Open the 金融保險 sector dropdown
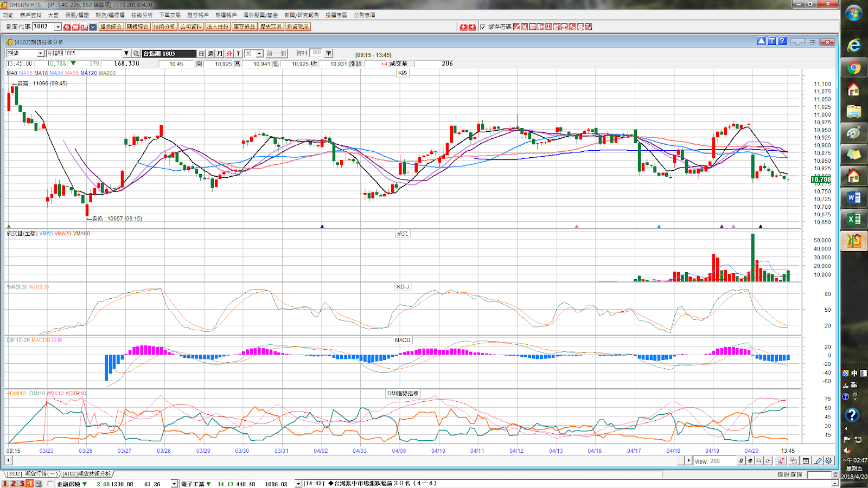868x488 pixels. point(174,484)
